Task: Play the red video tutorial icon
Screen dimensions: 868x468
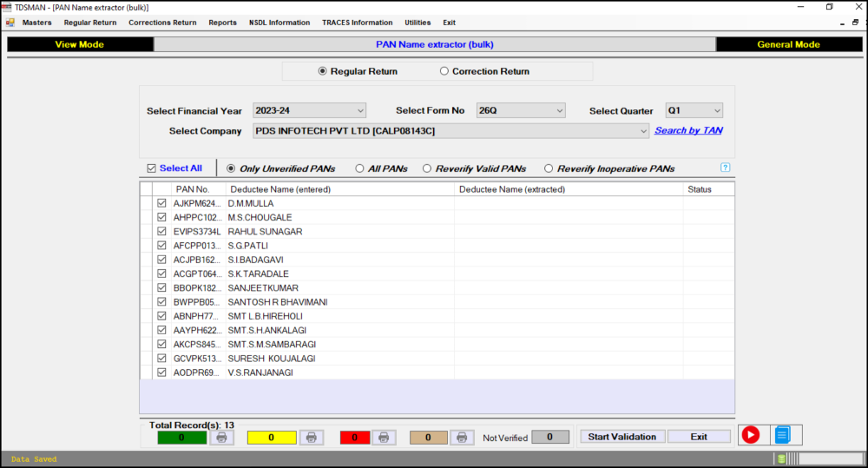Action: [751, 435]
